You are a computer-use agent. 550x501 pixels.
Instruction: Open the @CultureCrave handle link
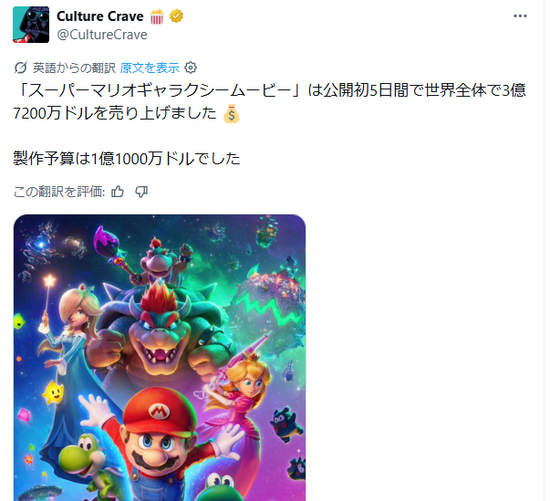click(x=102, y=35)
